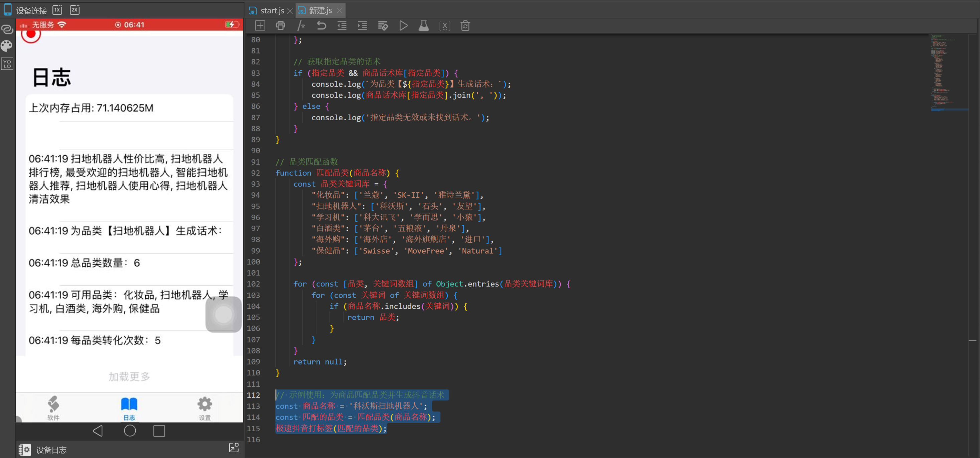Tap the floating assistive touch button
This screenshot has height=458, width=980.
click(x=223, y=315)
